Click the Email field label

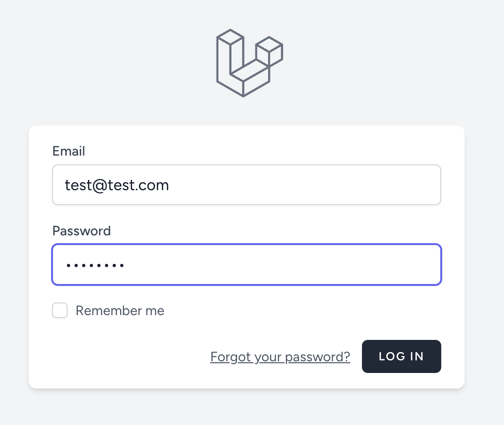coord(69,151)
